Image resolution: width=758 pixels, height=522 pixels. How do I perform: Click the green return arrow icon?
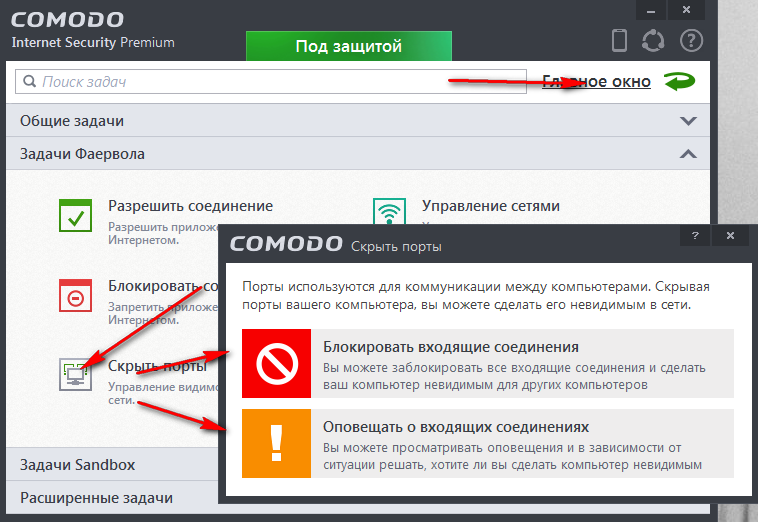(680, 81)
